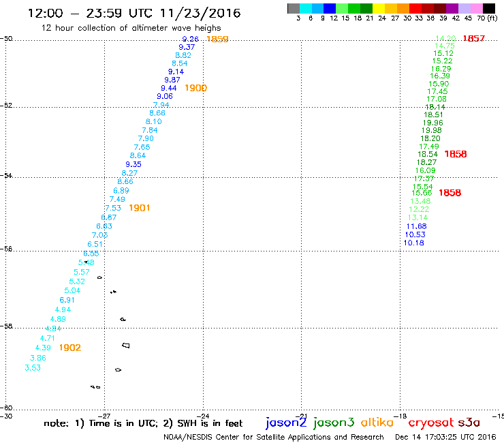This screenshot has height=443, width=504.
Task: Click the latitude axis label '-60'
Action: click(x=6, y=408)
